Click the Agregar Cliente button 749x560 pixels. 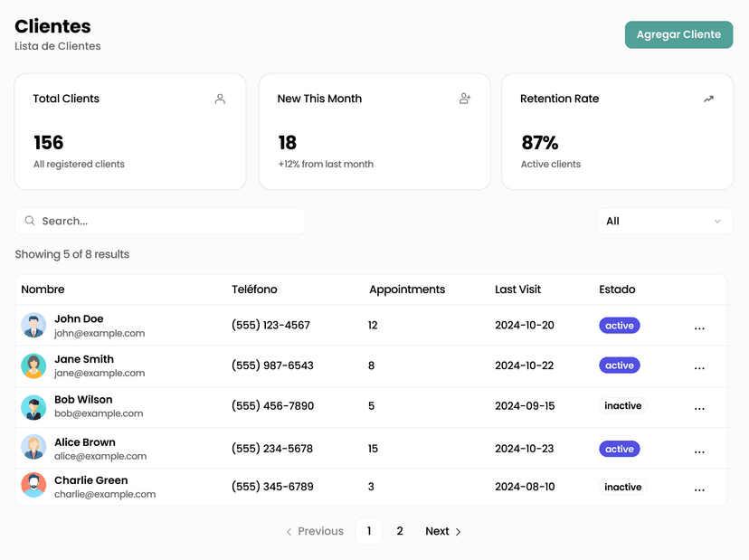[678, 34]
